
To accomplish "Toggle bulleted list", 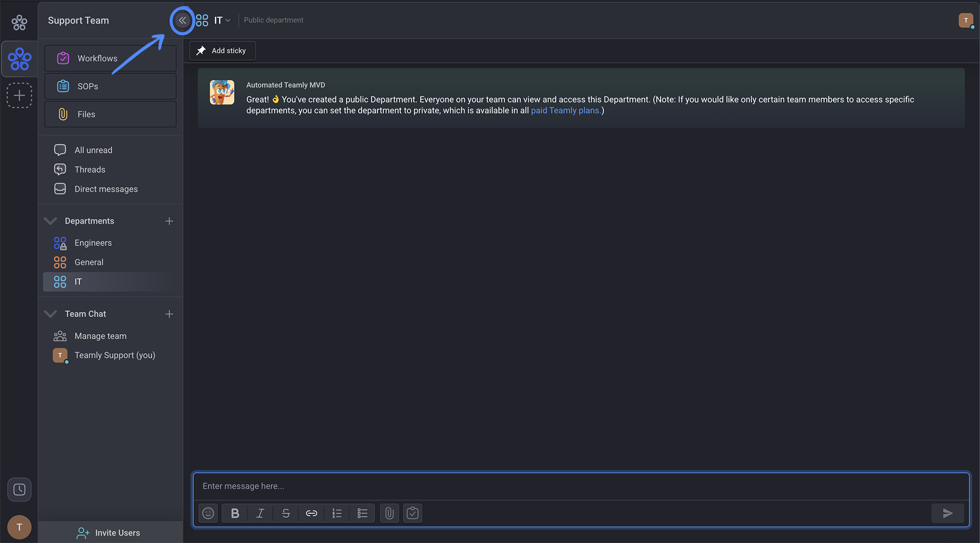I will point(363,513).
